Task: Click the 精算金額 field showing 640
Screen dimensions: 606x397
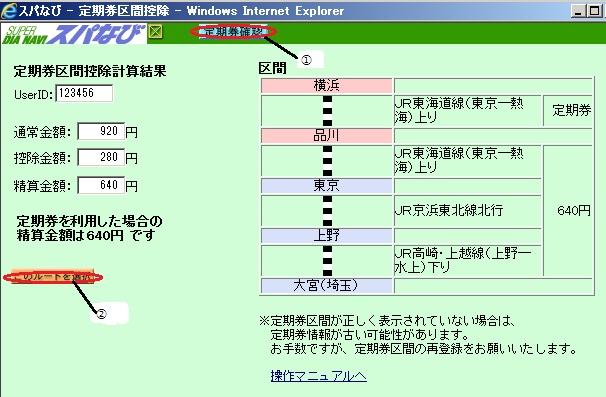Action: pyautogui.click(x=101, y=185)
